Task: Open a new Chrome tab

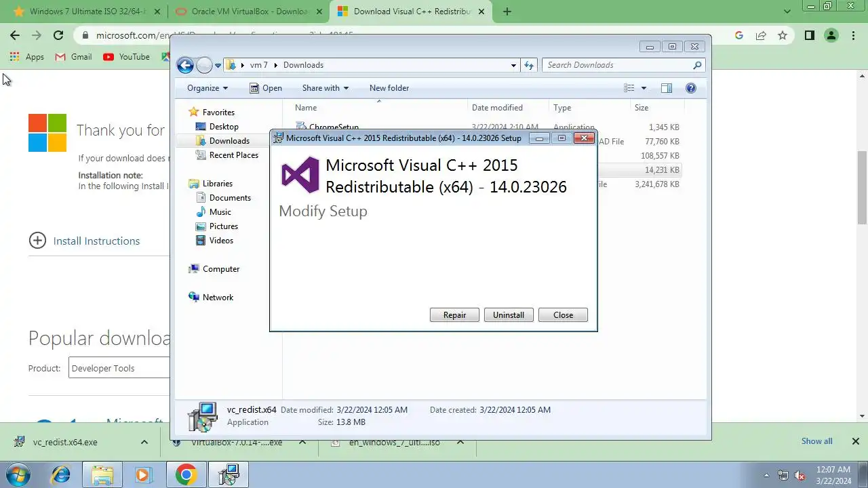Action: click(507, 12)
